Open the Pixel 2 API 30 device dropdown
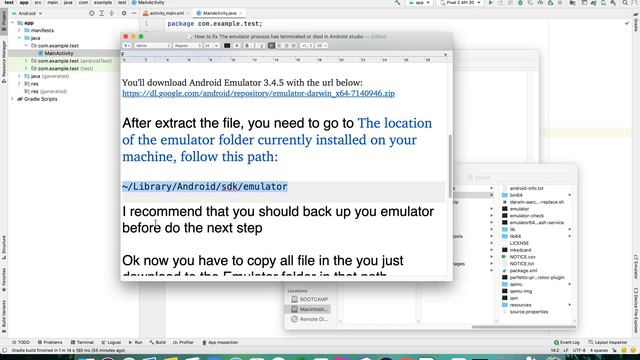640x360 pixels. tap(460, 3)
